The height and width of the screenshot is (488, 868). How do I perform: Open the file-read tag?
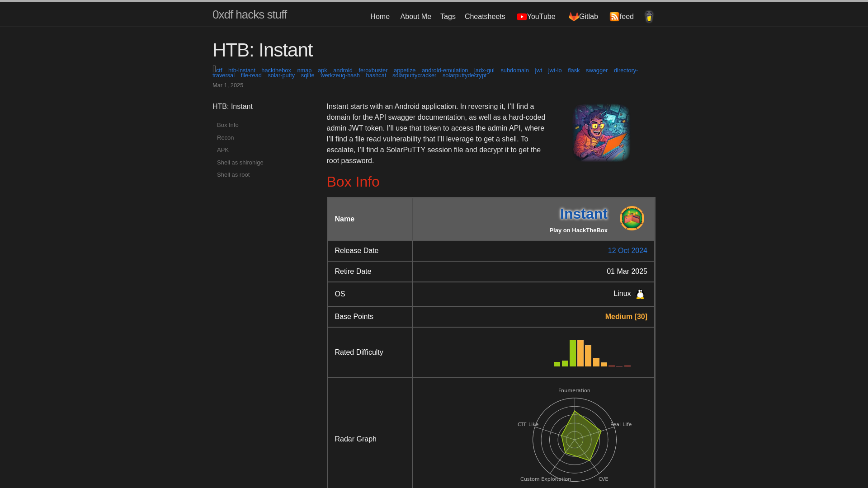tap(251, 75)
